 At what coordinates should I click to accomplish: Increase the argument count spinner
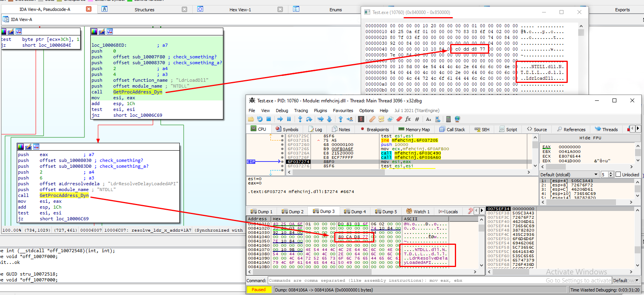(611, 173)
